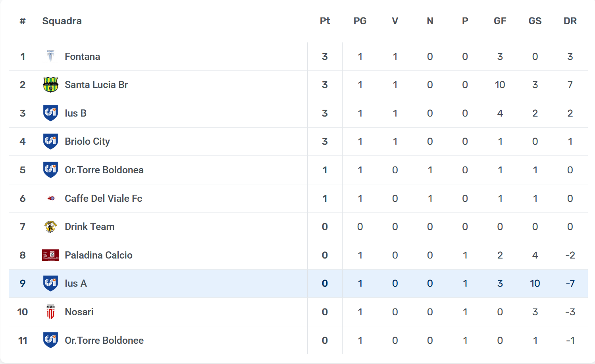Open the Fontana team link
This screenshot has width=595, height=364.
pos(82,57)
